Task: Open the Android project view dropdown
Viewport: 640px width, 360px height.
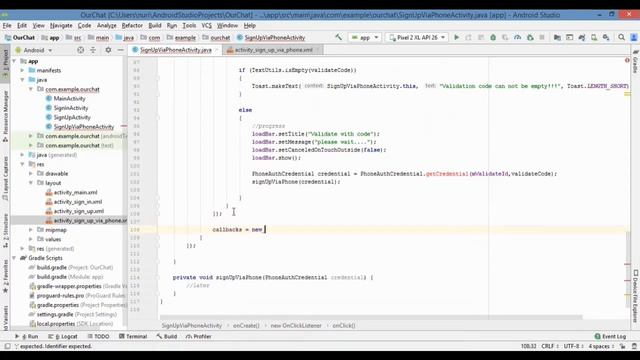Action: (34, 50)
